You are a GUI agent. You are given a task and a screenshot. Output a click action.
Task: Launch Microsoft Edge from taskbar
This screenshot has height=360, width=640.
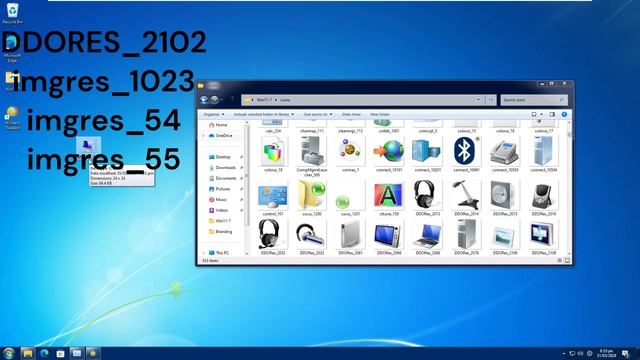point(44,353)
